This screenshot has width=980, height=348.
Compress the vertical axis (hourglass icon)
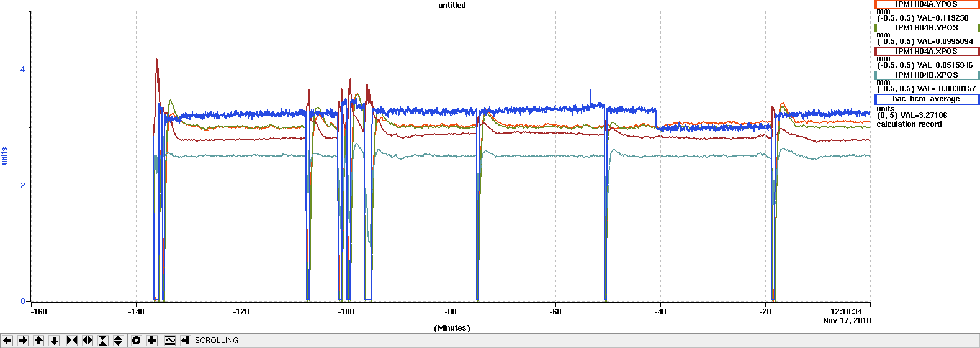click(x=103, y=341)
